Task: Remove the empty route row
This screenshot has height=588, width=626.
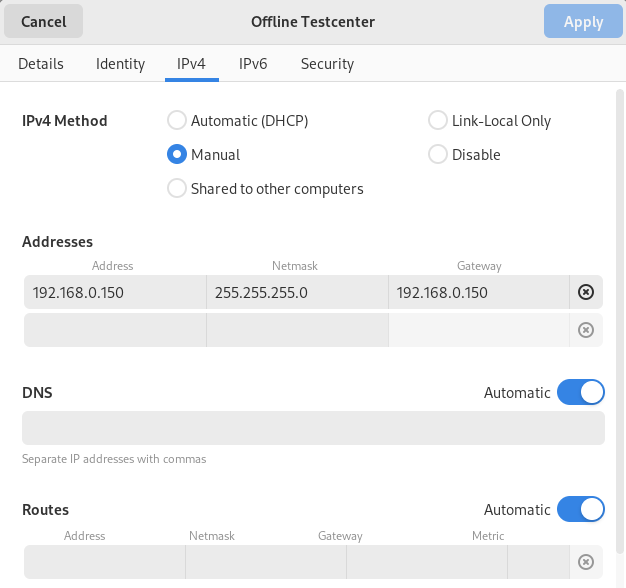Action: coord(586,562)
